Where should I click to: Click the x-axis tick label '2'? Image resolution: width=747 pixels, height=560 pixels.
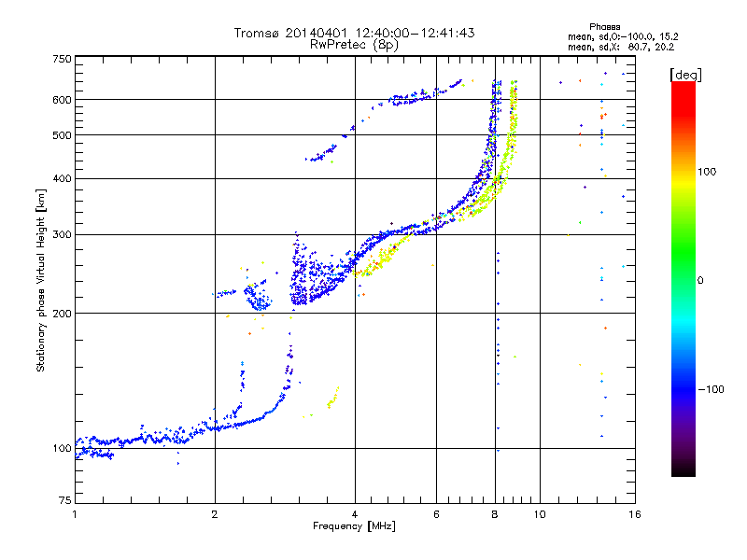point(215,514)
